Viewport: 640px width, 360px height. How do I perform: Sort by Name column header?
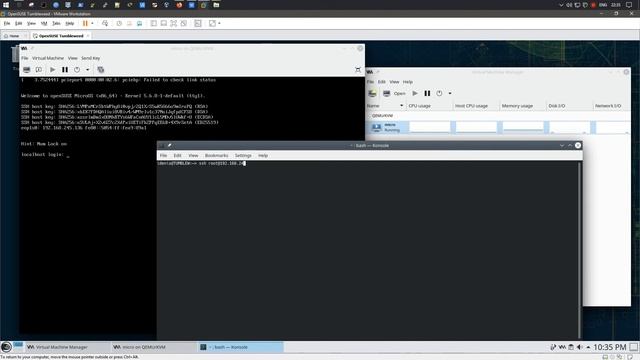tap(385, 106)
